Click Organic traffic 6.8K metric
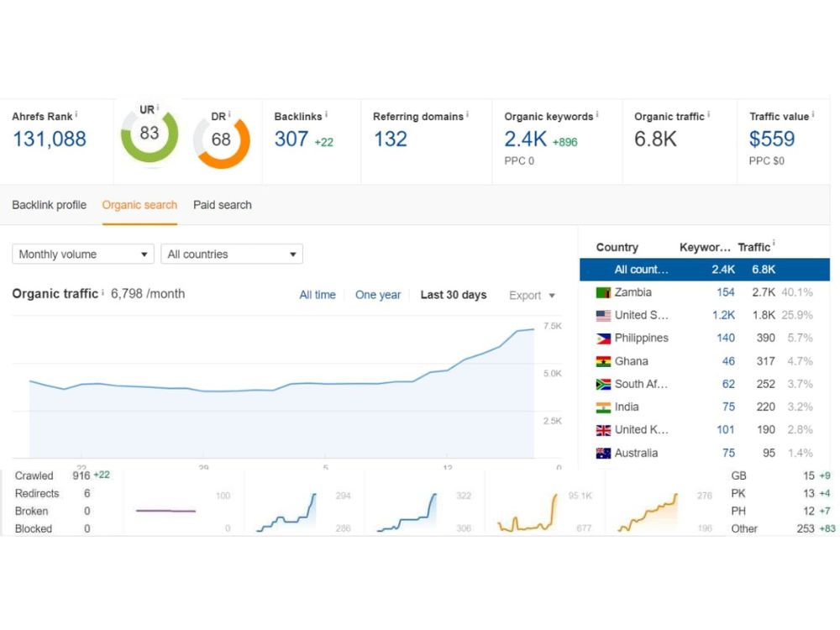The width and height of the screenshot is (840, 630). [x=656, y=139]
